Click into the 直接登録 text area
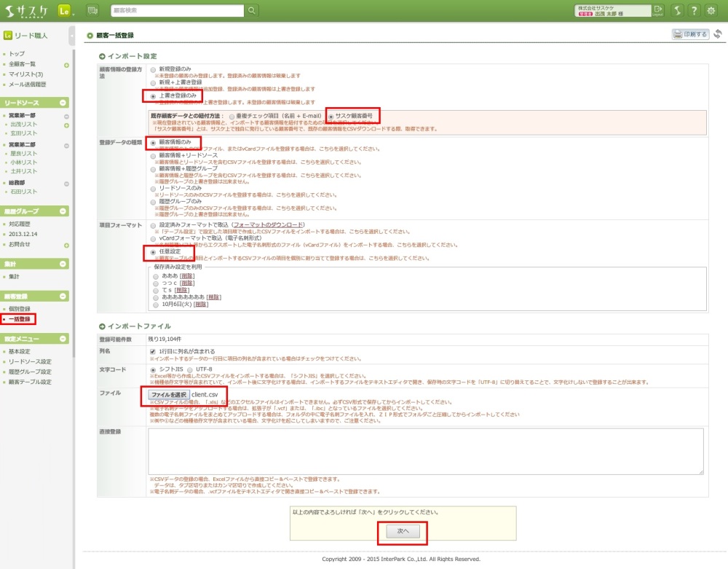 (426, 451)
